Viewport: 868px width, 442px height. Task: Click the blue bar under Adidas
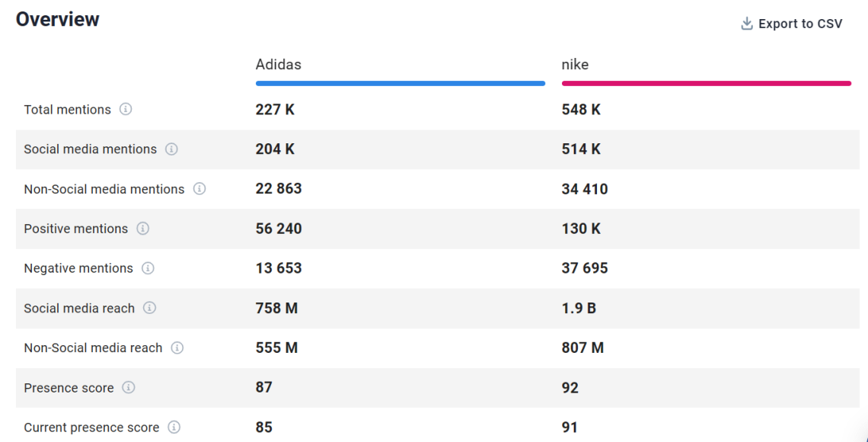coord(400,82)
